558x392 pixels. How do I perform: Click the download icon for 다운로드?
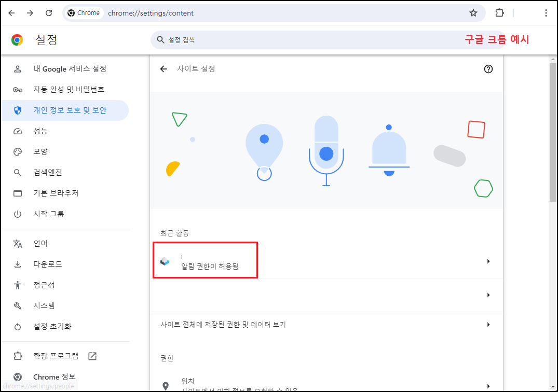coord(18,264)
